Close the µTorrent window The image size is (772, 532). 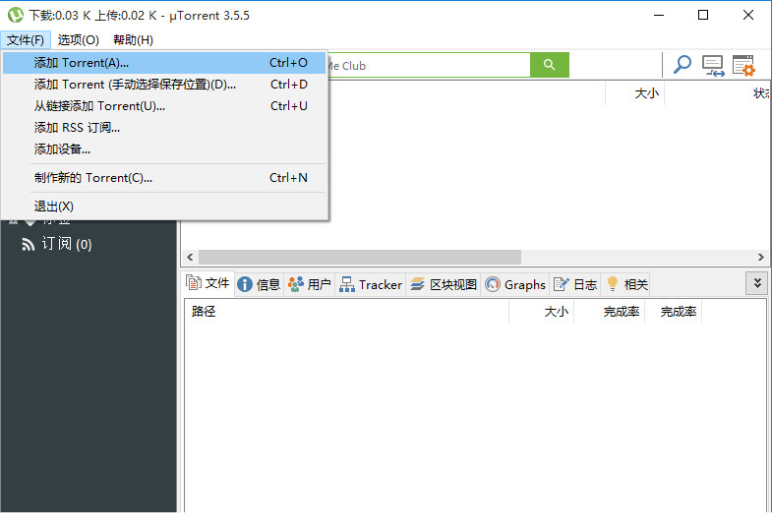(x=748, y=16)
